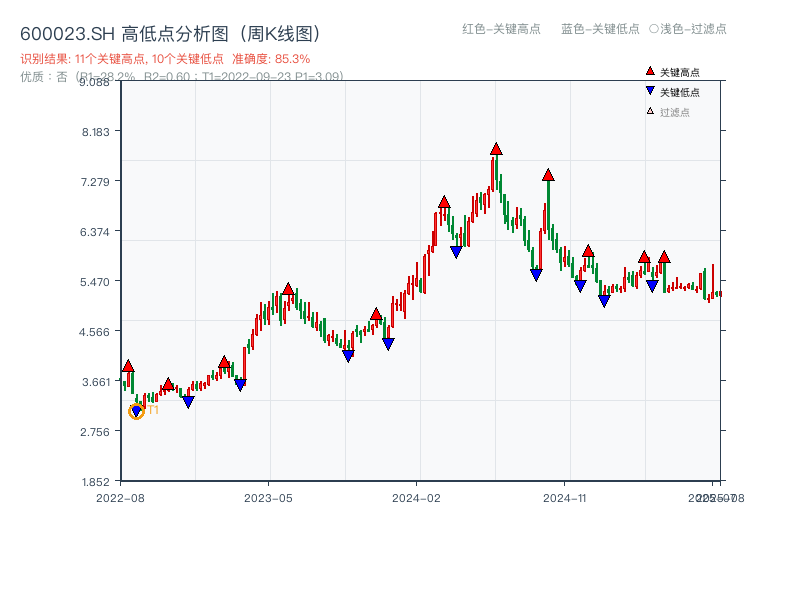The image size is (800, 600).
Task: Select the last red high marker on the chart
Action: [x=664, y=257]
